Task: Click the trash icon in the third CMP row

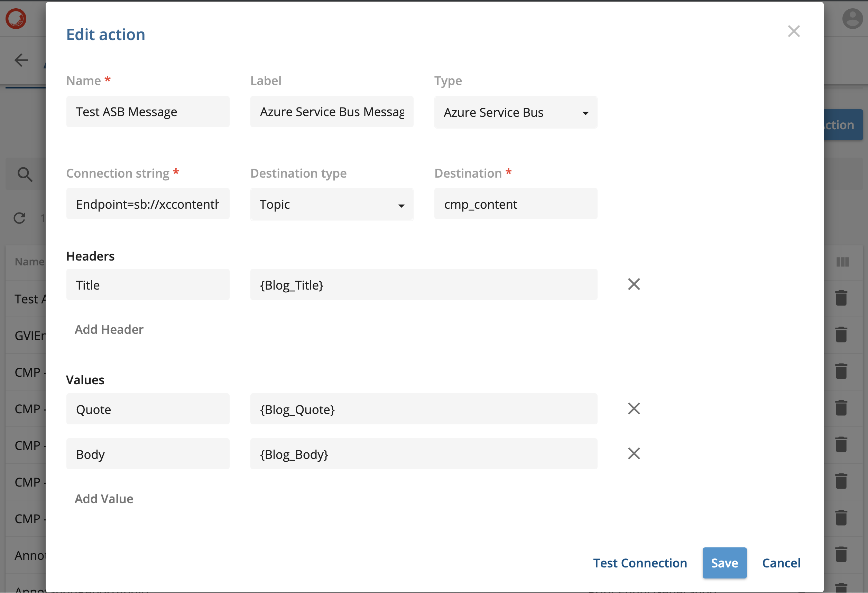Action: click(x=841, y=444)
